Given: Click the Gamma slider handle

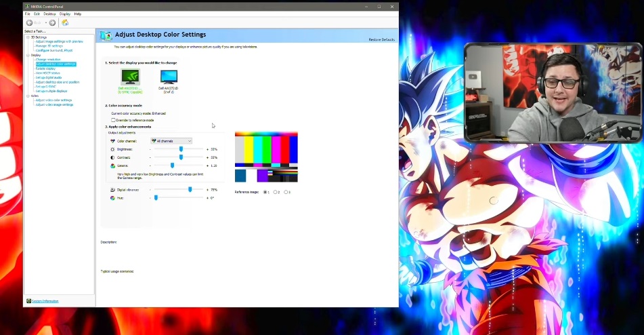Looking at the screenshot, I should (172, 165).
